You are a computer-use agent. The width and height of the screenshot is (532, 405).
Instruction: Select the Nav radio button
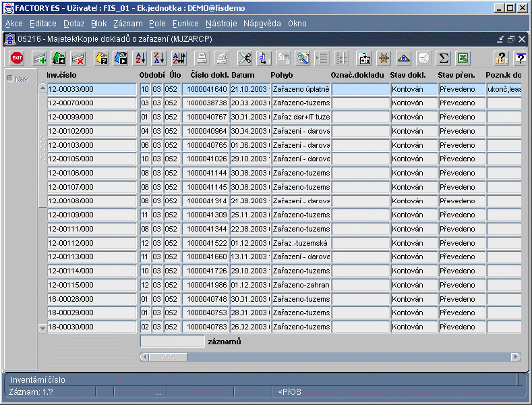[x=10, y=79]
